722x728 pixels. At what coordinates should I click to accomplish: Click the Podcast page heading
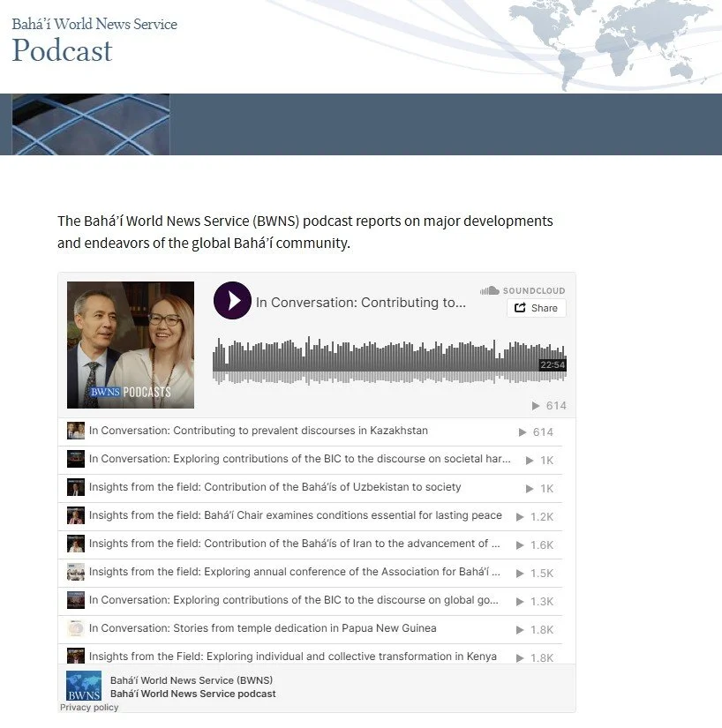coord(62,50)
